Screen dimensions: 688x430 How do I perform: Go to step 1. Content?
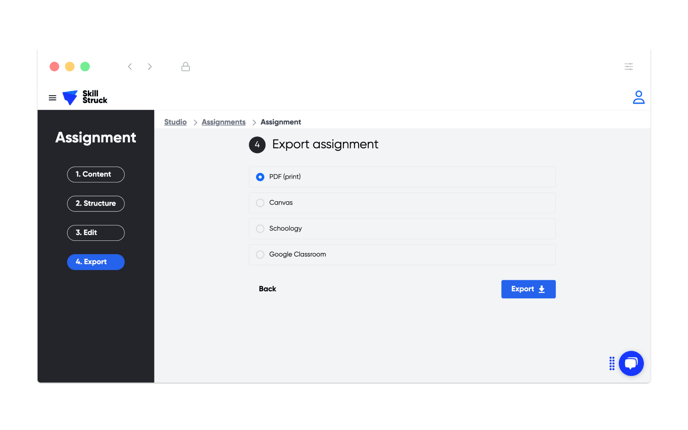[x=96, y=174]
